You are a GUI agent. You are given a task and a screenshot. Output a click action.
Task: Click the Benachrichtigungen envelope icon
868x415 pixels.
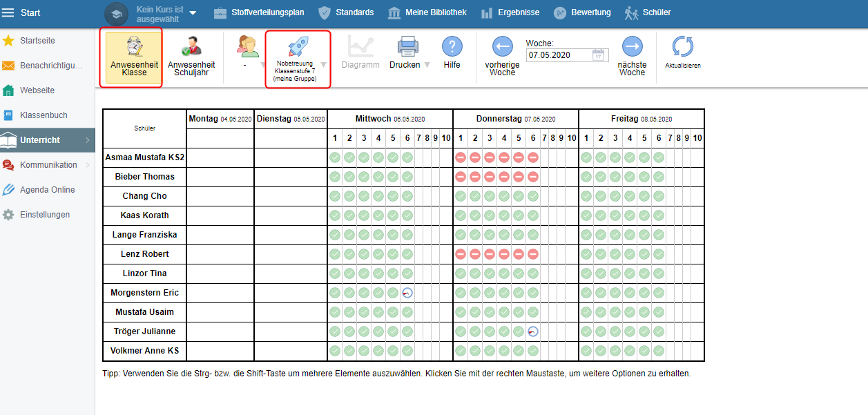point(8,66)
